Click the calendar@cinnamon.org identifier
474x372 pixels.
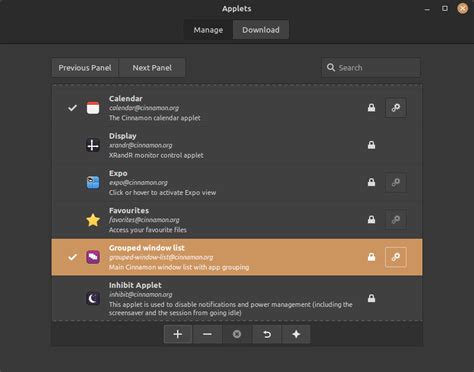coord(144,108)
